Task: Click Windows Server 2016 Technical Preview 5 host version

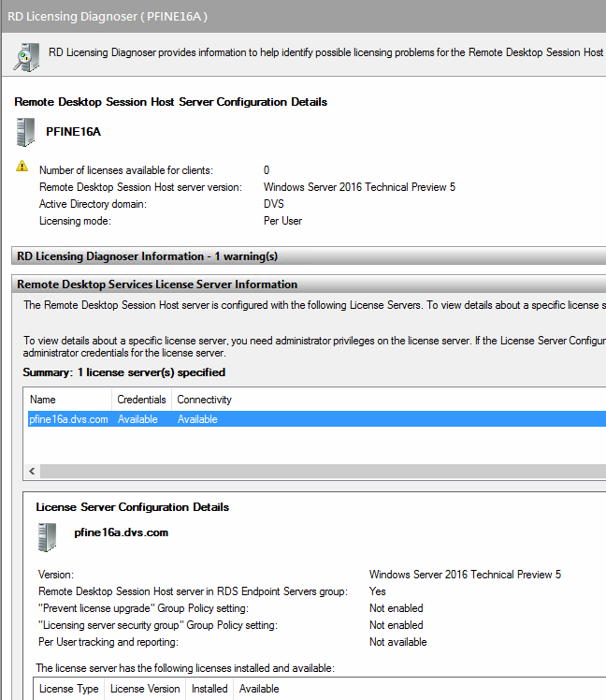Action: click(x=359, y=187)
